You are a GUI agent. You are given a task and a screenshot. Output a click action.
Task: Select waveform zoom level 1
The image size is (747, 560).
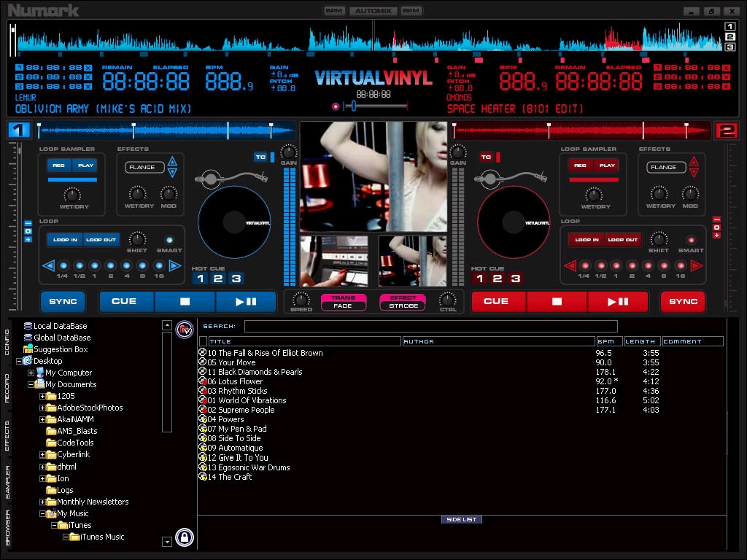point(729,27)
